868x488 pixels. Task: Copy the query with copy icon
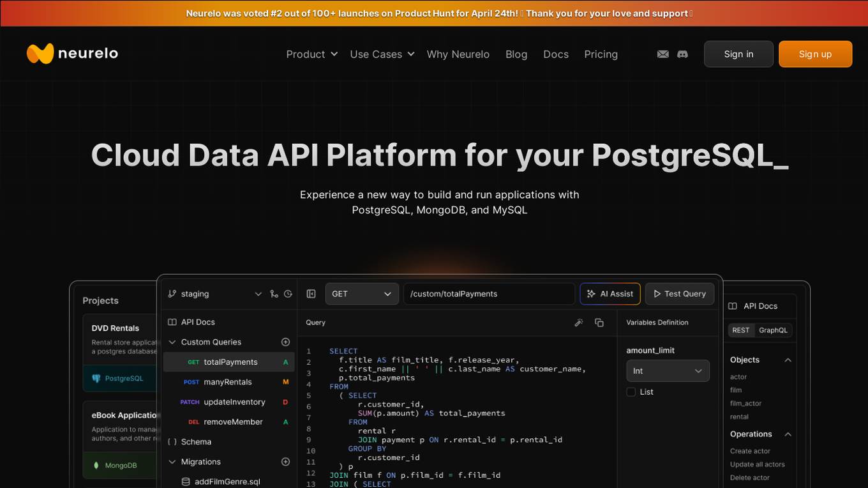[x=599, y=323]
